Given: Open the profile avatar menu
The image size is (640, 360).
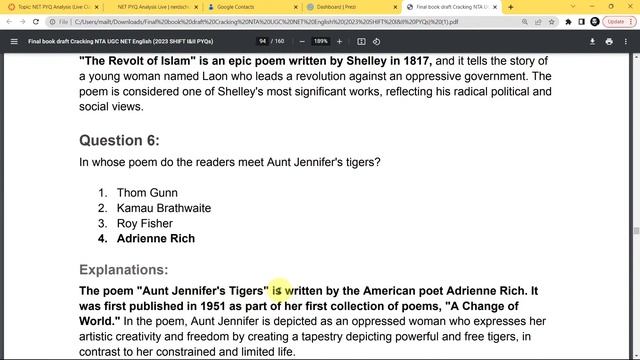Looking at the screenshot, I should (x=595, y=22).
